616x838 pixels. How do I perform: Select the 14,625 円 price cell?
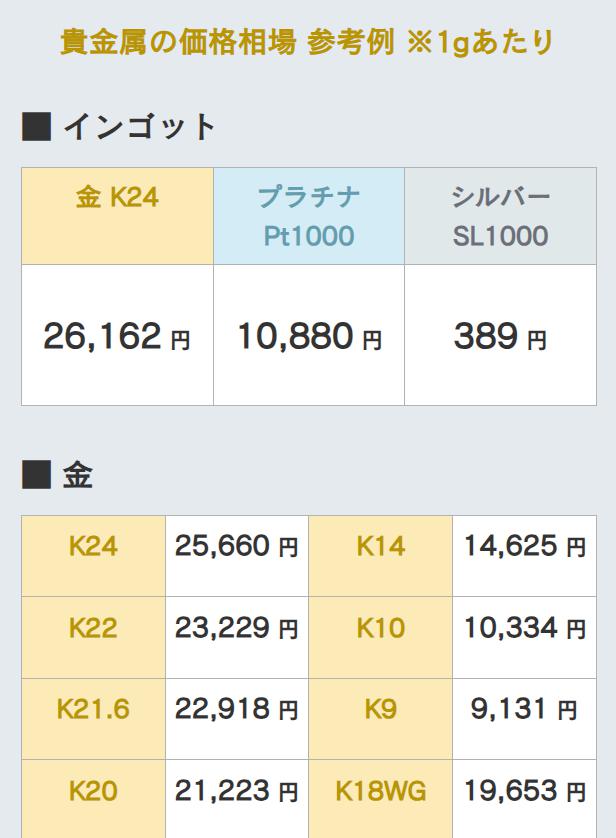(x=524, y=546)
